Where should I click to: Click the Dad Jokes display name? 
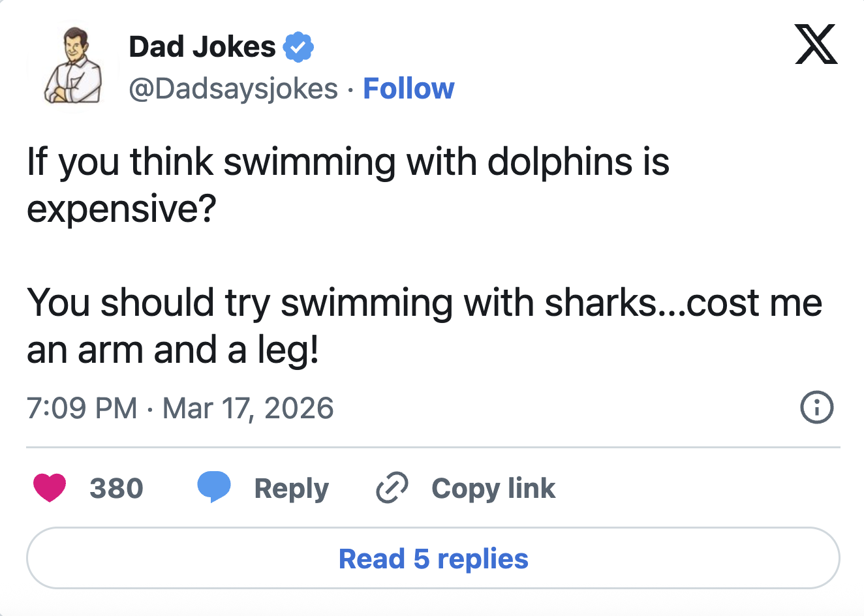point(202,47)
